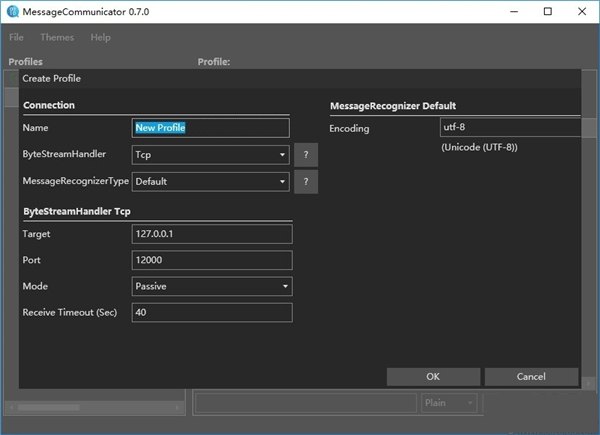
Task: Click the Port field showing 12000
Action: coord(211,260)
